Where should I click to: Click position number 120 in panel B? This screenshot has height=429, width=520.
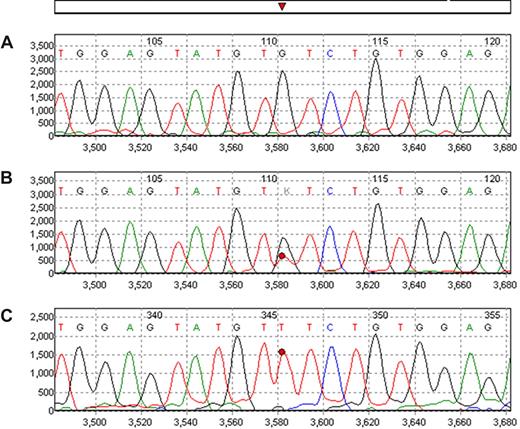492,179
